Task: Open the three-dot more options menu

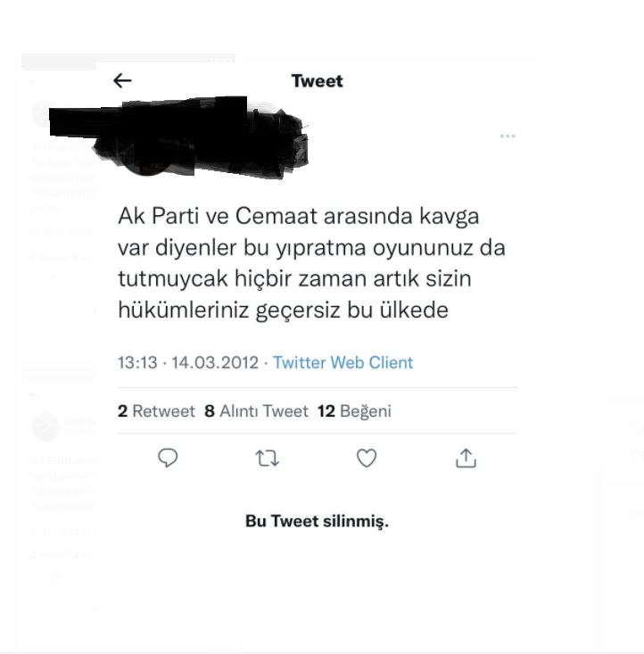Action: (508, 136)
